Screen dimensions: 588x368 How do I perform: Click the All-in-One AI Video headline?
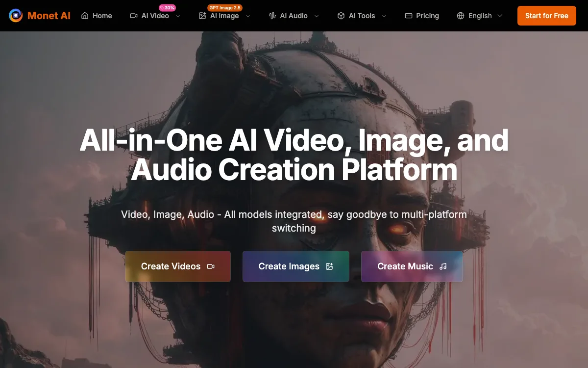pyautogui.click(x=294, y=155)
